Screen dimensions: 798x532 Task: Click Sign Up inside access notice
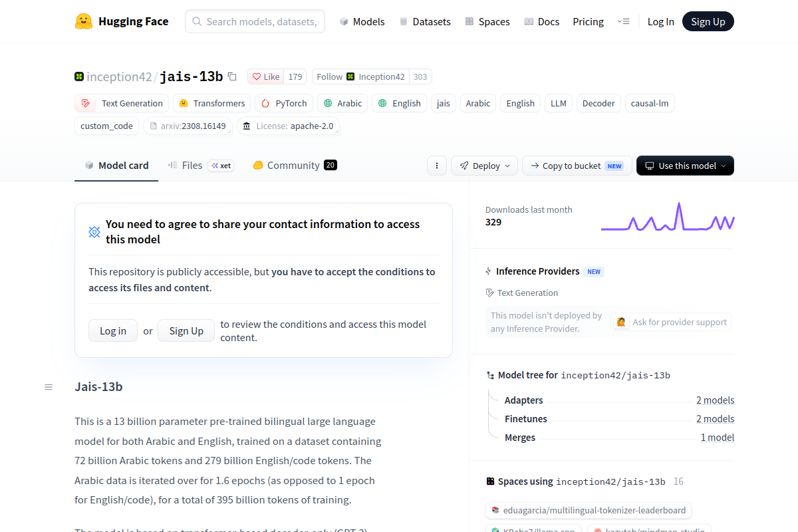[x=186, y=331]
